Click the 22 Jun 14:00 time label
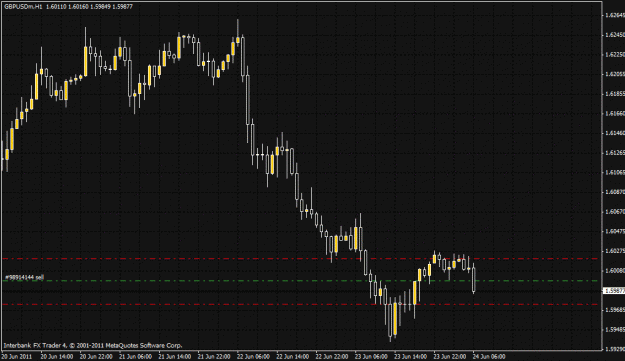This screenshot has height=361, width=625. click(293, 356)
